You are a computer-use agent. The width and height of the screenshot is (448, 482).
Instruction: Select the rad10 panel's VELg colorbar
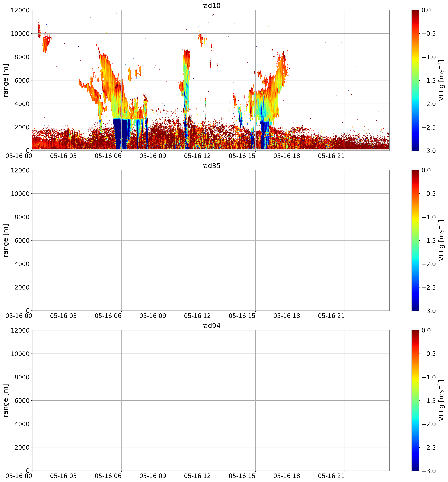[x=415, y=80]
